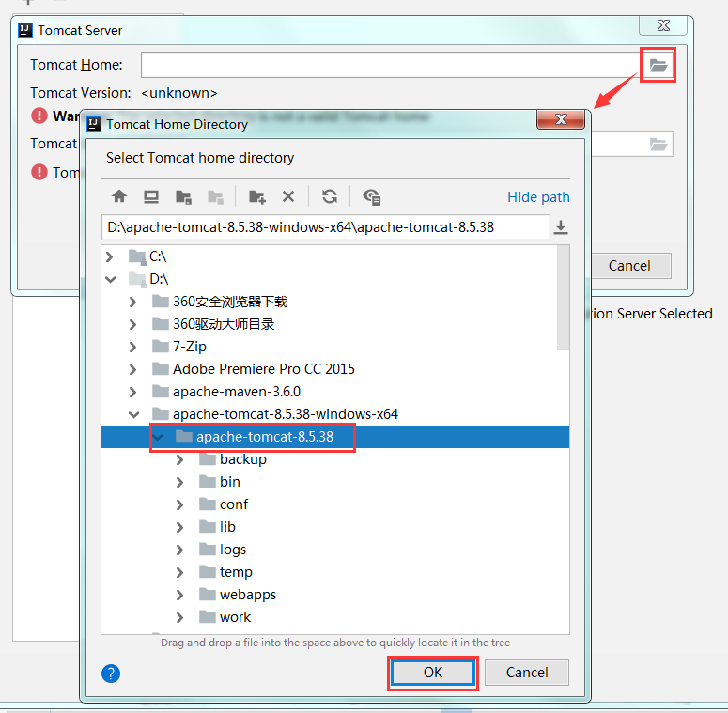Browse for Tomcat Home folder icon
728x713 pixels.
click(x=658, y=65)
